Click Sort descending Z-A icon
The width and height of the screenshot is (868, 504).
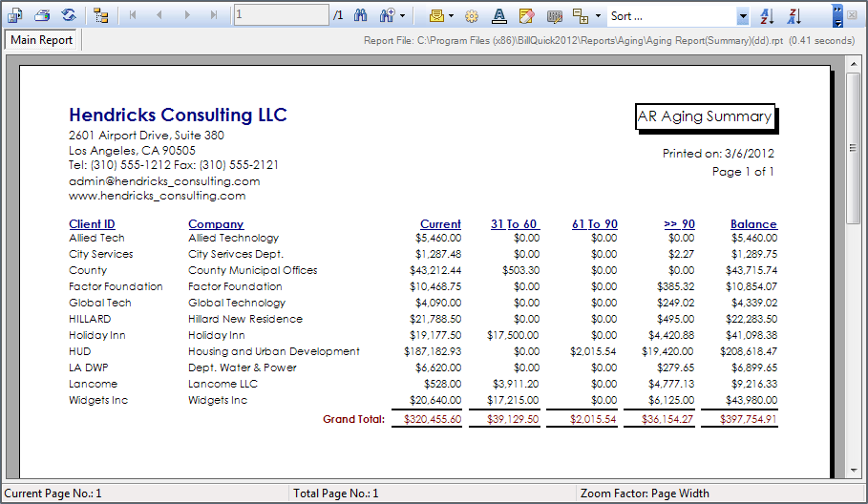tap(794, 16)
